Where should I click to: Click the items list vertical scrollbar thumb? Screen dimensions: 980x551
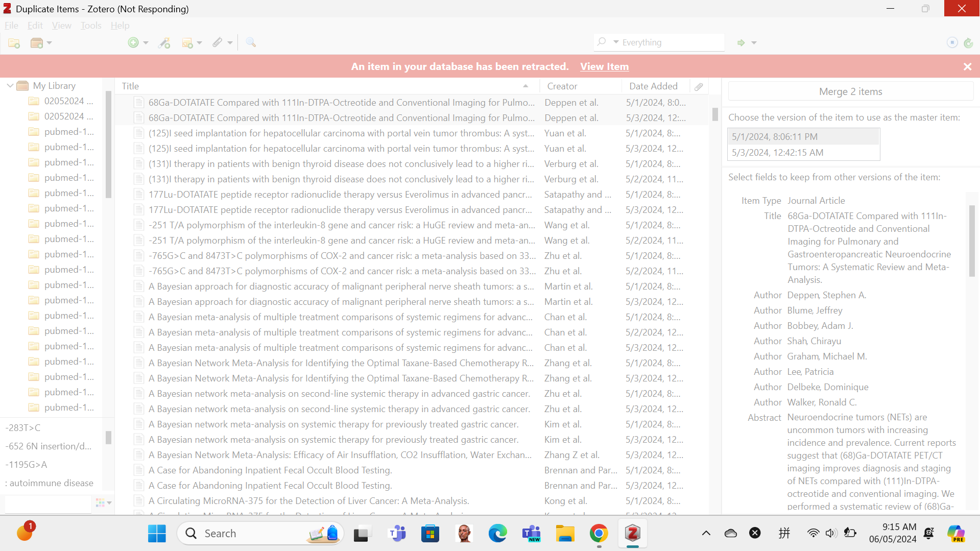(x=715, y=114)
